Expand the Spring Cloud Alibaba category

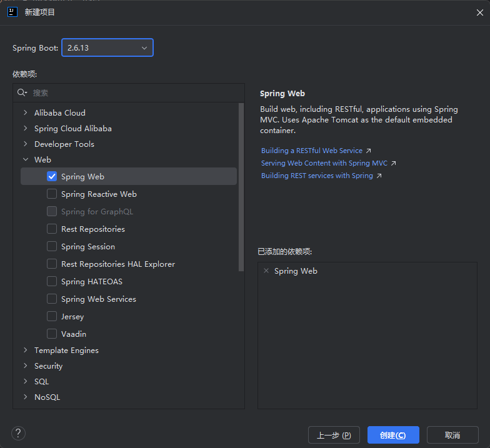pos(26,128)
